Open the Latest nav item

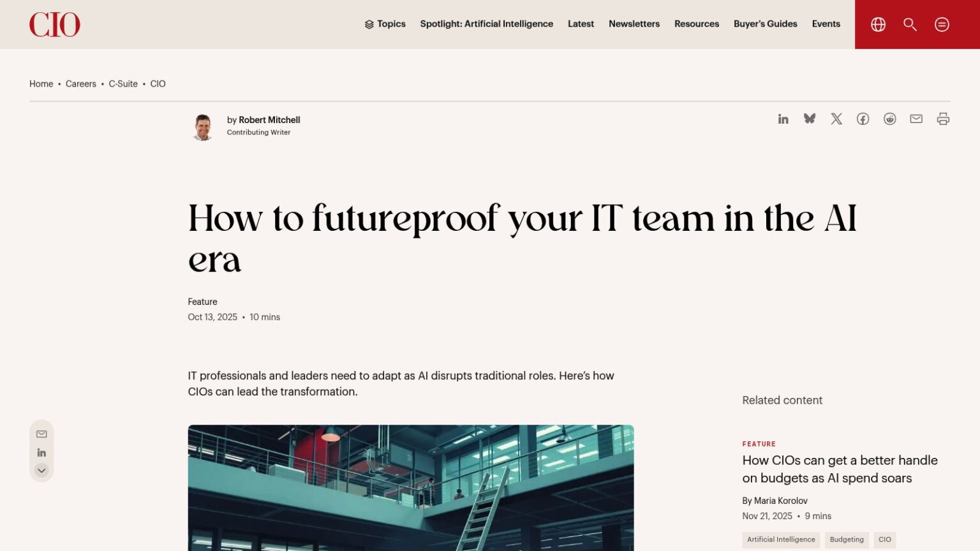point(581,24)
